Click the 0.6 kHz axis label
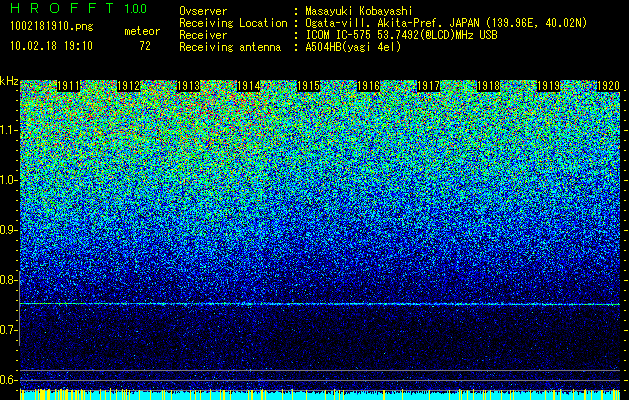This screenshot has height=400, width=629. click(x=8, y=380)
